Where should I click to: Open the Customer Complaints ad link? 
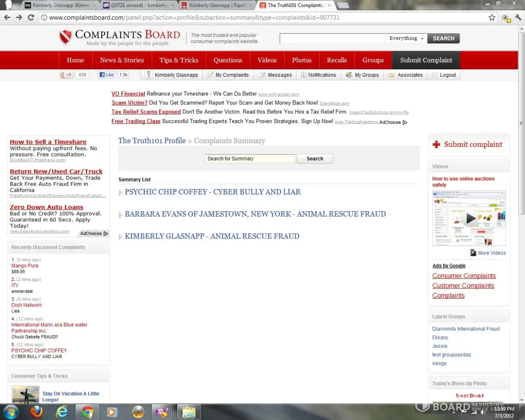point(463,286)
